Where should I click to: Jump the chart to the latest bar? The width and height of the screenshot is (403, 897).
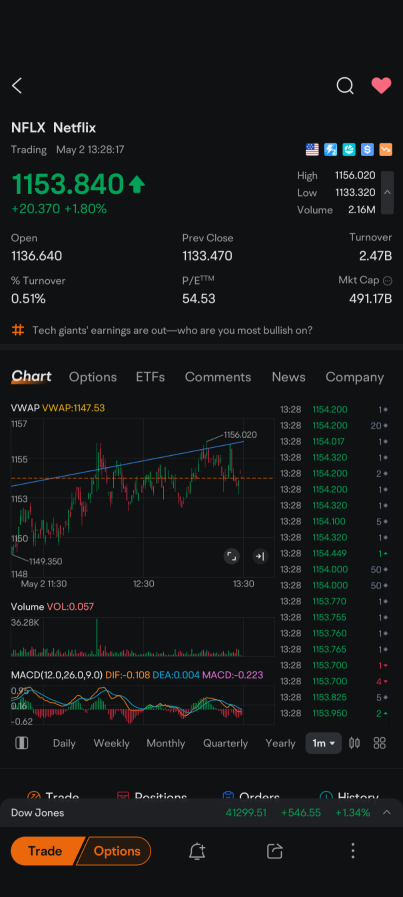tap(260, 556)
